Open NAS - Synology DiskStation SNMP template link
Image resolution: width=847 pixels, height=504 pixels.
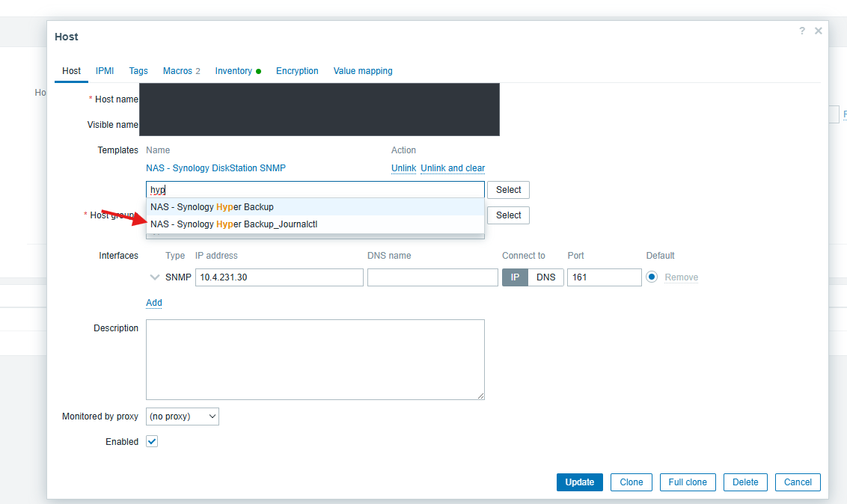(x=215, y=168)
